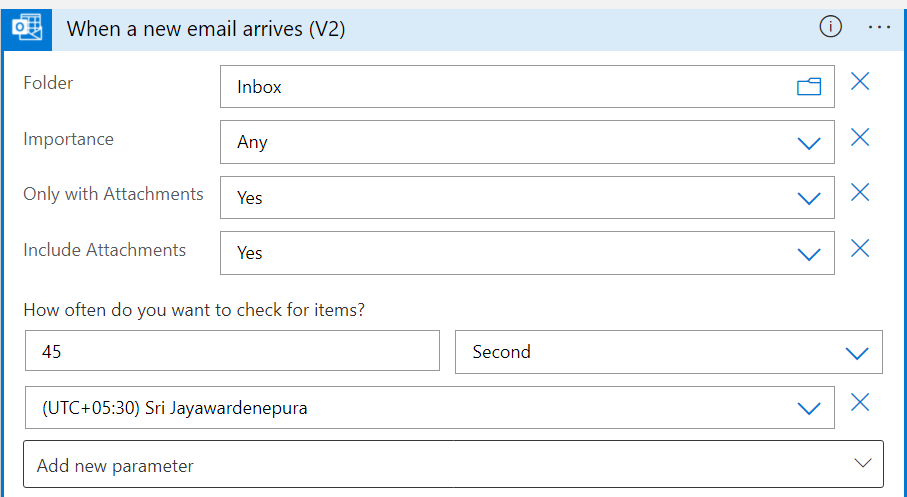Click the Outlook connector icon
This screenshot has height=497, width=907.
coord(26,28)
